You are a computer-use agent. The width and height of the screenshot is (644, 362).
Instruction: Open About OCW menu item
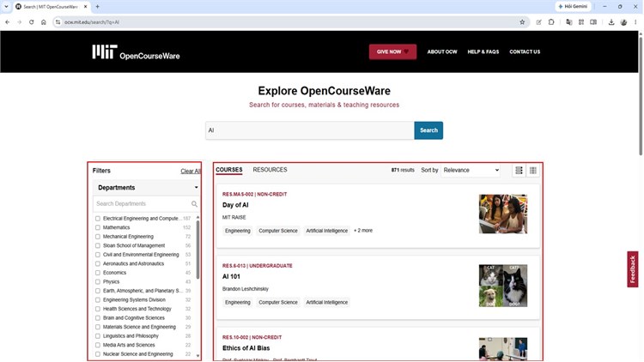pyautogui.click(x=442, y=51)
